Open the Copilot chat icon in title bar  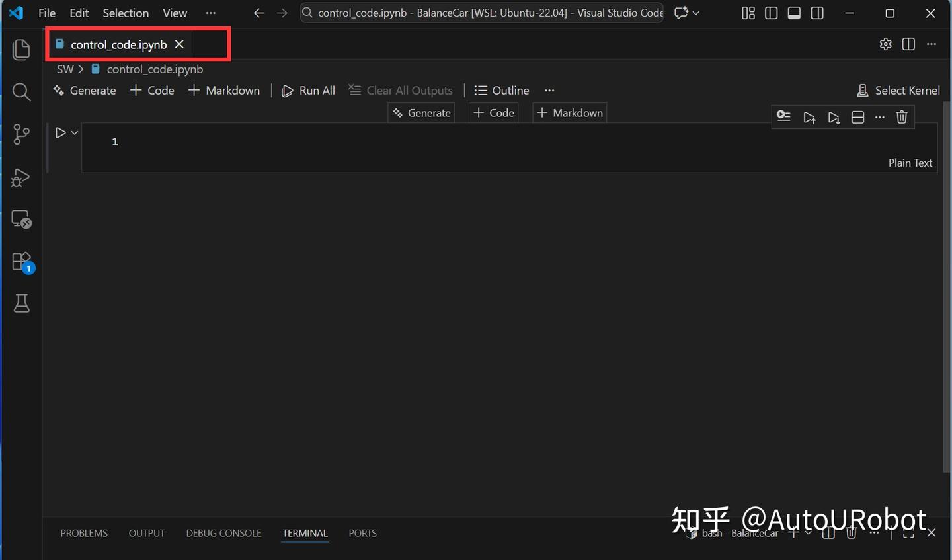(681, 13)
